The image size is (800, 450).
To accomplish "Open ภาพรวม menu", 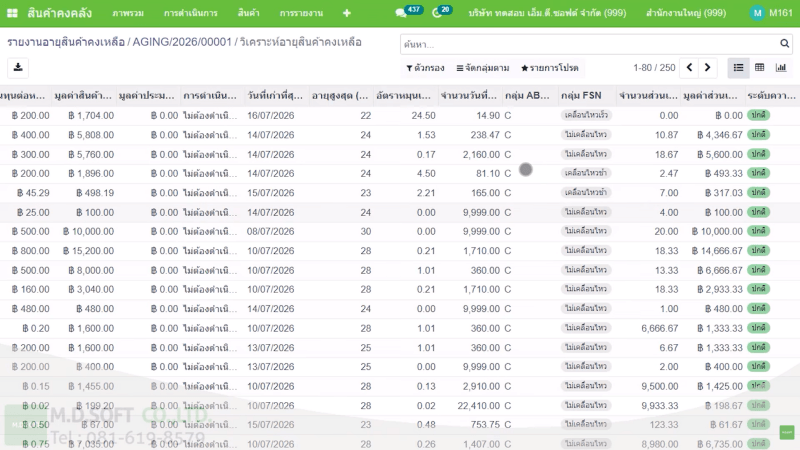I will pyautogui.click(x=128, y=13).
